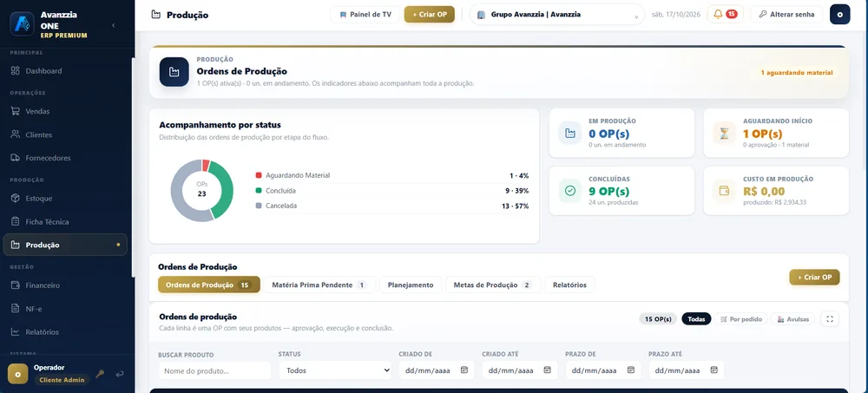Switch to the Relatórios tab

[569, 285]
